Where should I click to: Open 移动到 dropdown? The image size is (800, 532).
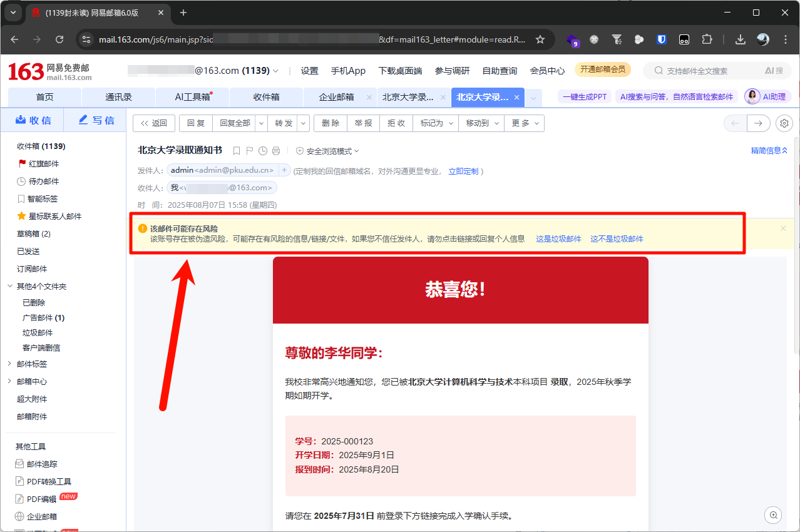481,123
